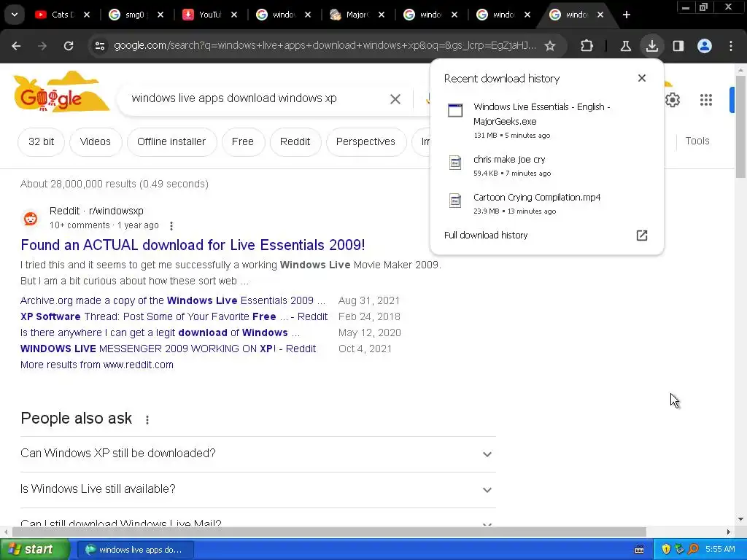
Task: Close the Cats YouTube tab
Action: click(87, 15)
